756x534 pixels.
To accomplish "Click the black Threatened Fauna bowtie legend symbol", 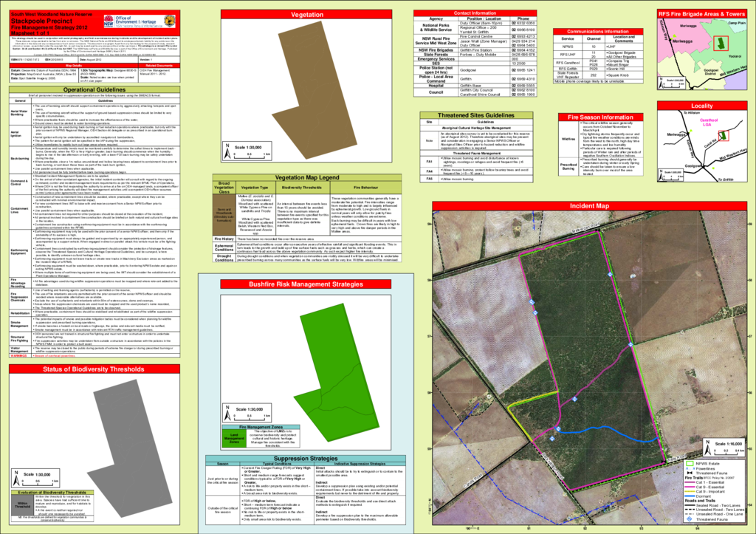I will [689, 473].
